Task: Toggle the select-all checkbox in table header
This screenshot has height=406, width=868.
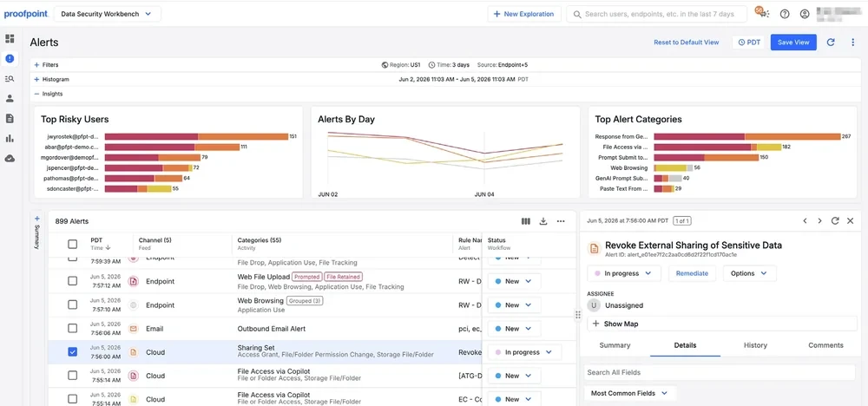Action: click(73, 244)
